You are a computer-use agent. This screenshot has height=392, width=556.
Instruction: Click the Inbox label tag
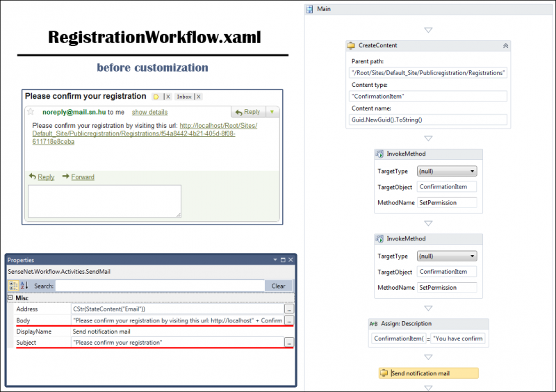(x=184, y=97)
